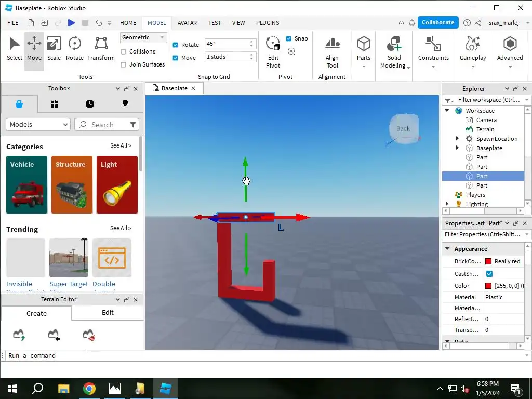The image size is (532, 399).
Task: Open the Recent clock tab in Toolbox
Action: point(89,104)
